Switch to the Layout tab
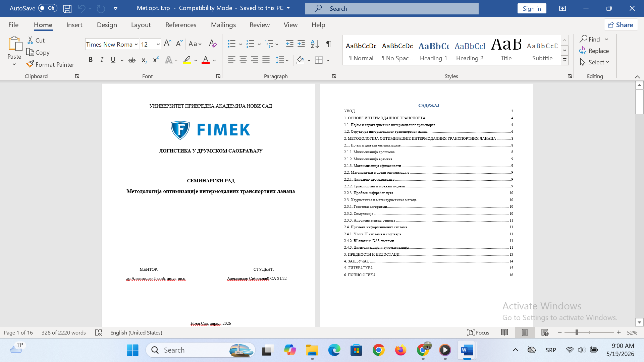The width and height of the screenshot is (644, 362). [141, 25]
